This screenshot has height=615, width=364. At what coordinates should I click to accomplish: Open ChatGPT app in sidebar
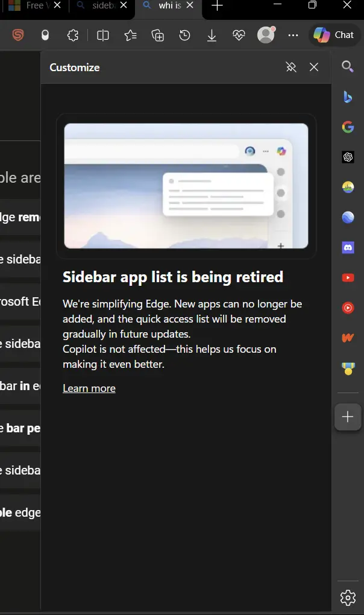click(x=348, y=157)
